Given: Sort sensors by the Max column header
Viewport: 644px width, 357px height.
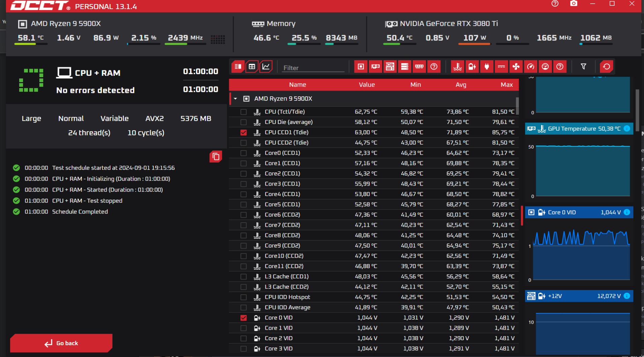Looking at the screenshot, I should 507,85.
